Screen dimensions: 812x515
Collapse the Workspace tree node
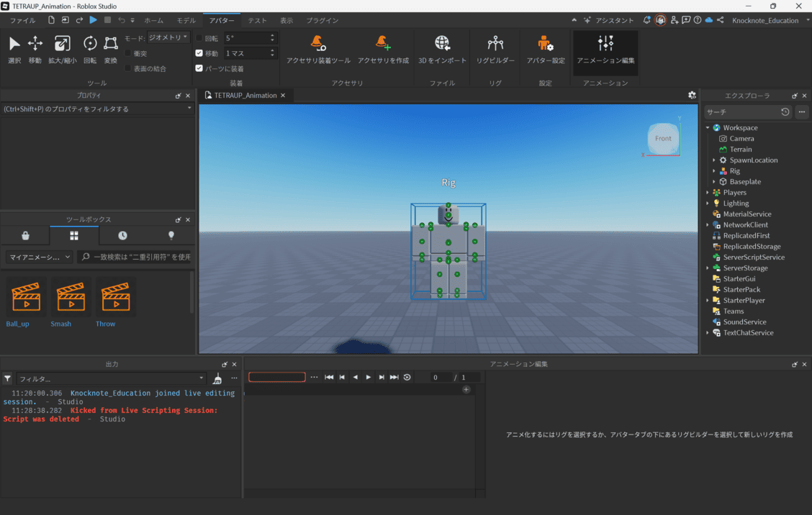pos(708,128)
